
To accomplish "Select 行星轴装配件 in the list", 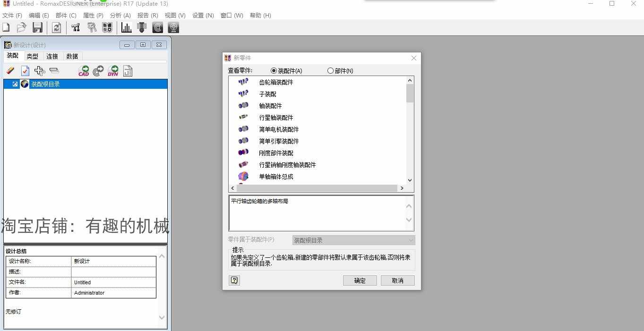I will point(276,118).
